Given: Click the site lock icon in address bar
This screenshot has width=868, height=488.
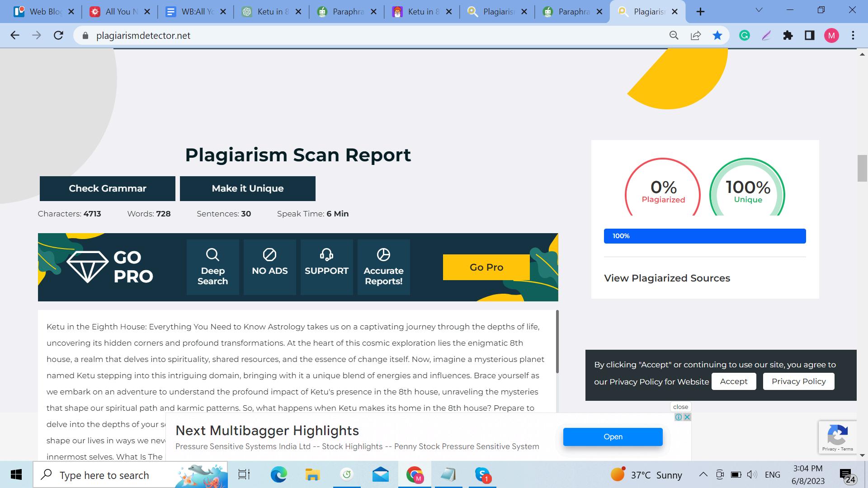Looking at the screenshot, I should click(85, 36).
